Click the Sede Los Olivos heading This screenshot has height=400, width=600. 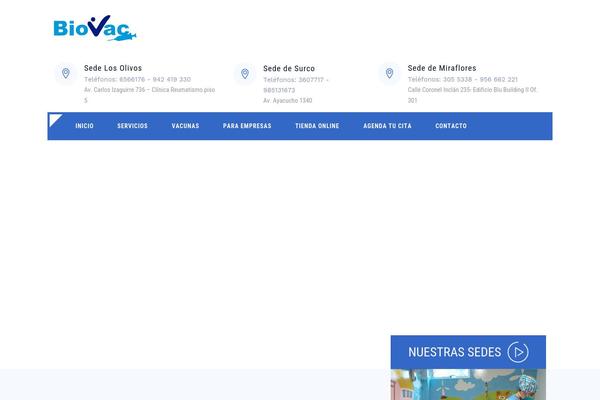coord(113,68)
